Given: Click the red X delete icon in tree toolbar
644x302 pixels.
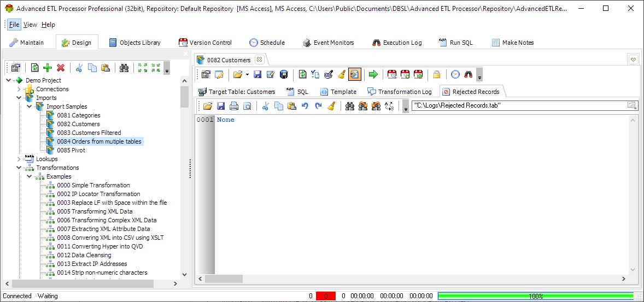Looking at the screenshot, I should click(61, 68).
